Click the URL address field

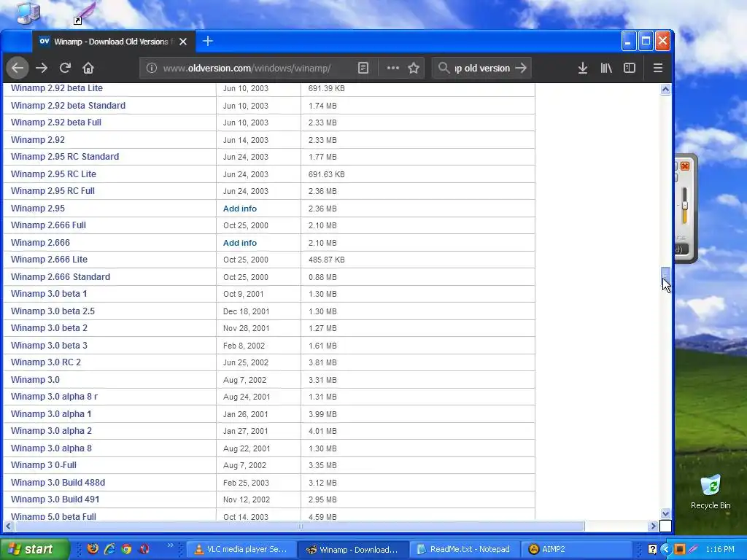click(x=247, y=68)
